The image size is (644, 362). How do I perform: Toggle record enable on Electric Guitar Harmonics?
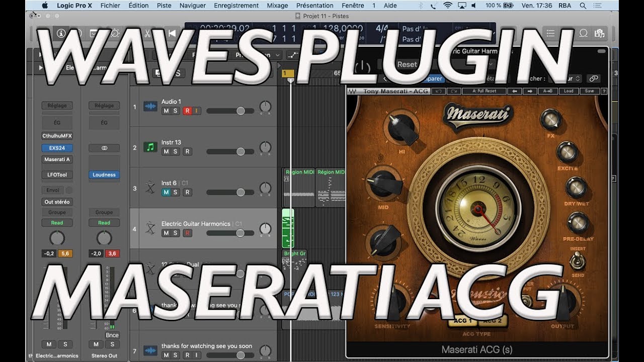coord(187,233)
